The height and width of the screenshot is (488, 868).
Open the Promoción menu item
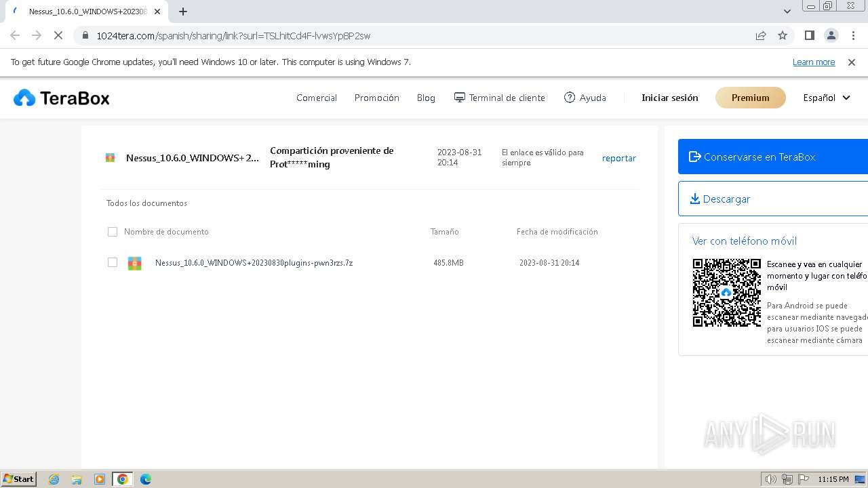click(x=377, y=98)
